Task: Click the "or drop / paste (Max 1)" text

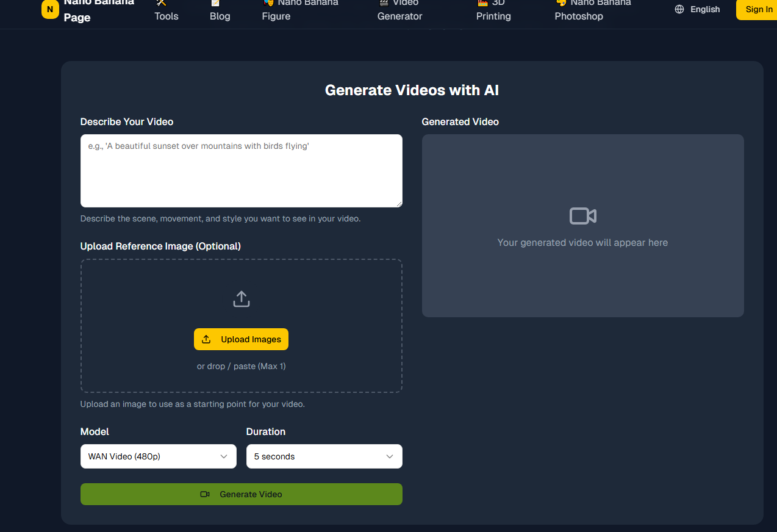Action: pyautogui.click(x=242, y=366)
